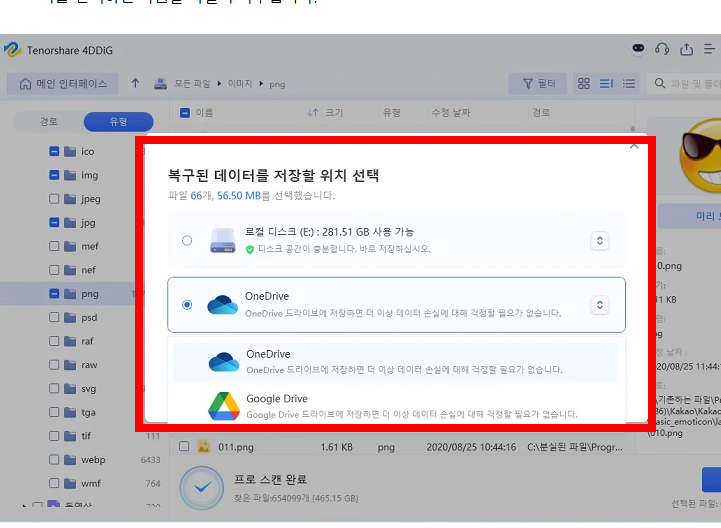Viewport: 721px width, 528px height.
Task: Choose OneDrive from the dropdown list
Action: (395, 362)
